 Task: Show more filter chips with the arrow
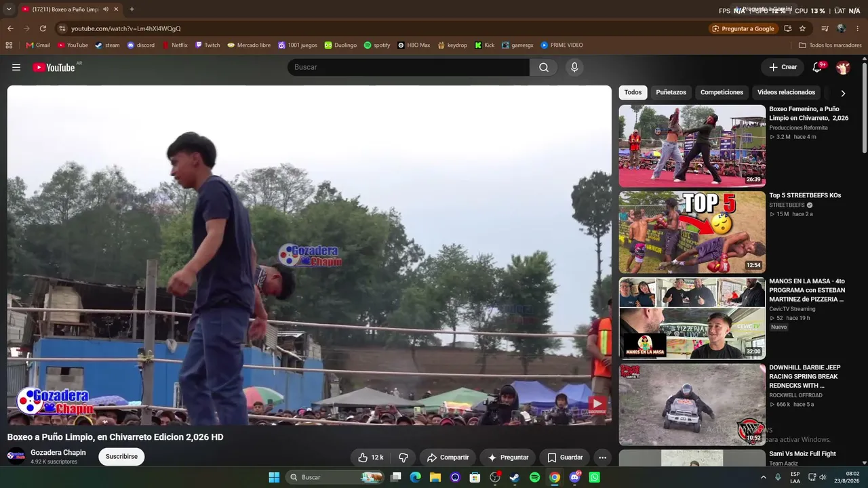[x=843, y=93]
